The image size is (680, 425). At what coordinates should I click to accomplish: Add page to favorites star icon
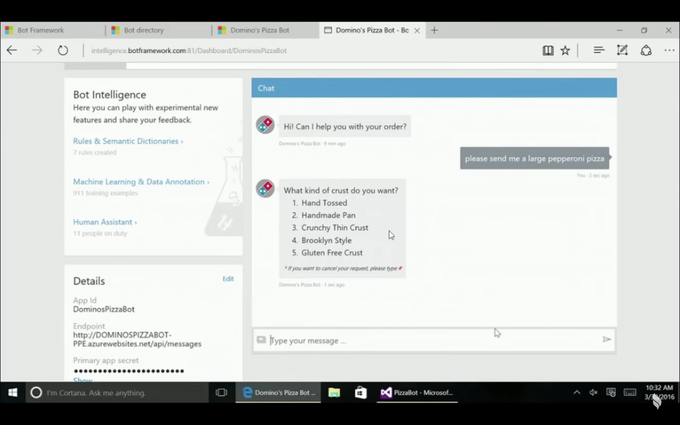[565, 50]
